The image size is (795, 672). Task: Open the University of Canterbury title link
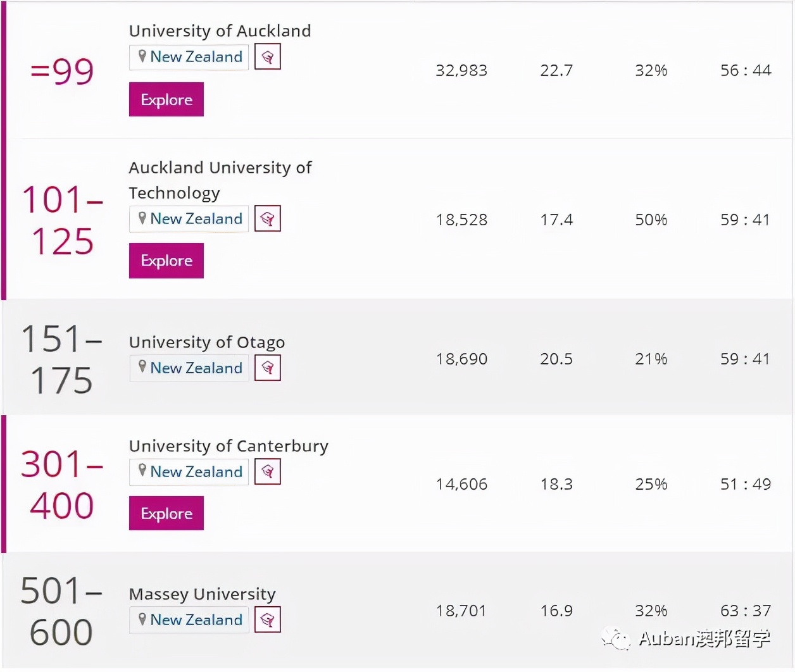(x=228, y=446)
